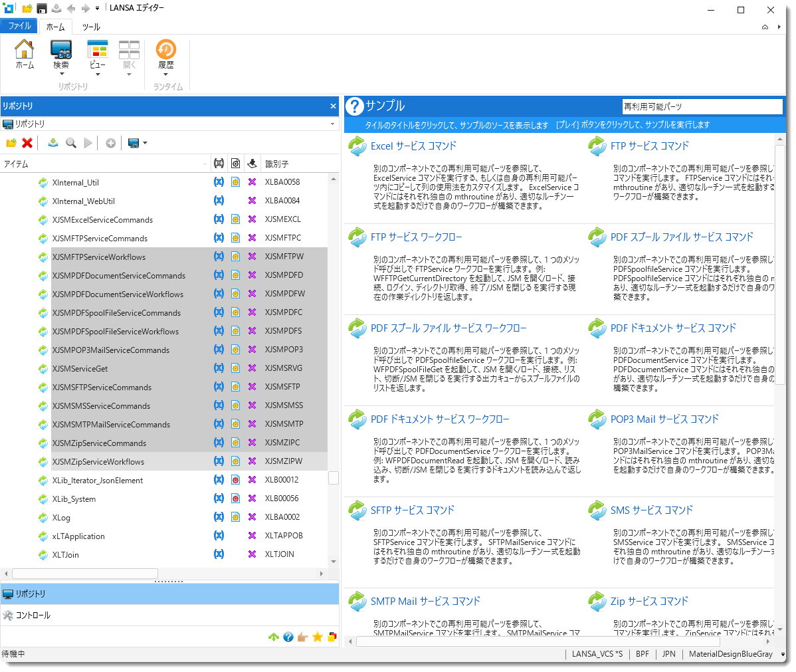Image resolution: width=796 pixels, height=672 pixels.
Task: Open the SFTP サービス コマンド sample link
Action: tap(412, 510)
